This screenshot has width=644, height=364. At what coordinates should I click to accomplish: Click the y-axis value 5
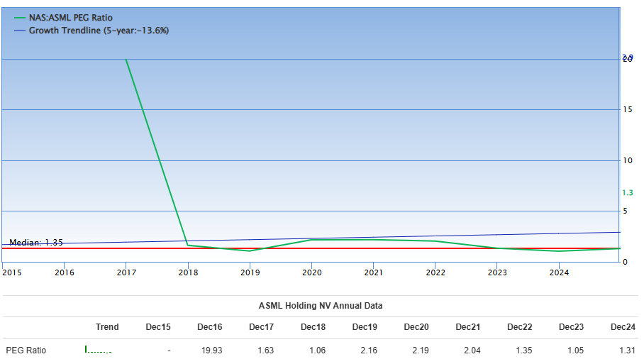click(625, 211)
